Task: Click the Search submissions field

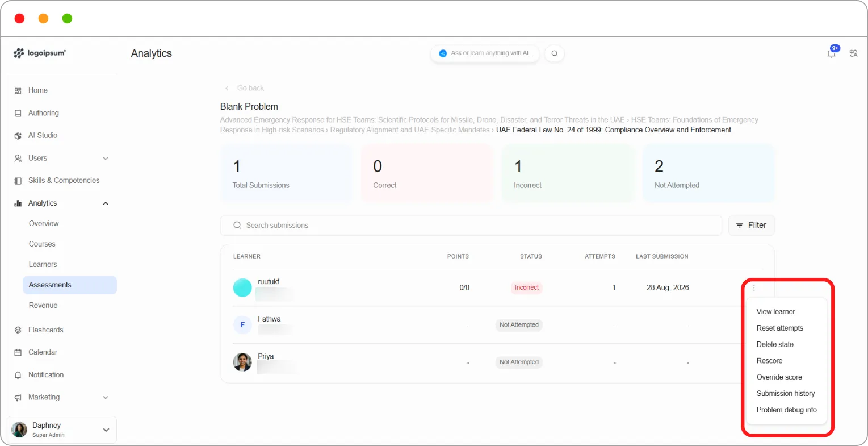Action: point(471,226)
